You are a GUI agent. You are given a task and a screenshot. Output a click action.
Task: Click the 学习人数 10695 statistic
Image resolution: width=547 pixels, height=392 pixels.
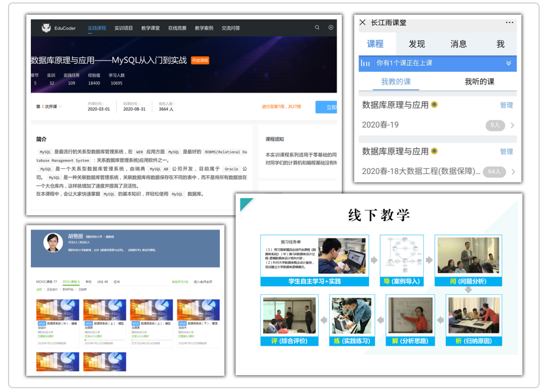pos(116,79)
